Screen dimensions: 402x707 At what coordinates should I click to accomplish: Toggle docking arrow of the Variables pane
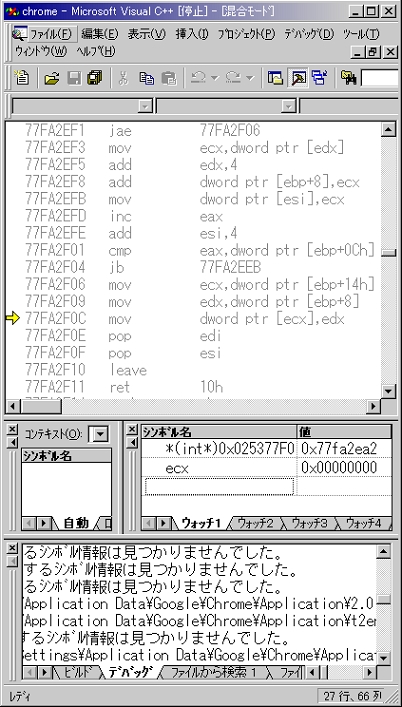[12, 443]
